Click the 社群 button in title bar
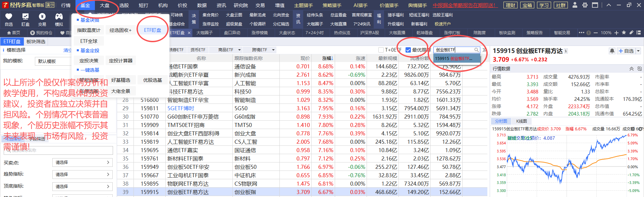Image resolution: width=644 pixels, height=197 pixels. (561, 5)
